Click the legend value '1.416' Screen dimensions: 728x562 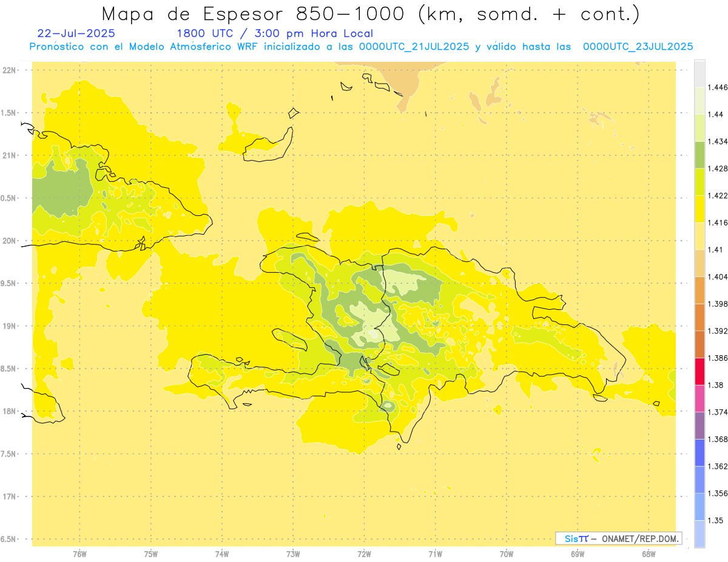pyautogui.click(x=717, y=222)
